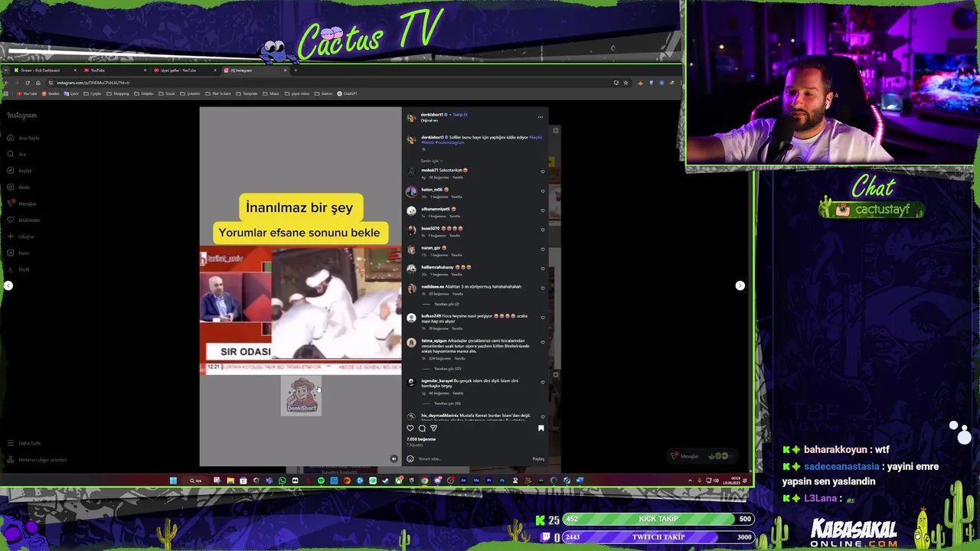Like the comment by fatma_eyigun
The width and height of the screenshot is (980, 551).
pos(543,343)
